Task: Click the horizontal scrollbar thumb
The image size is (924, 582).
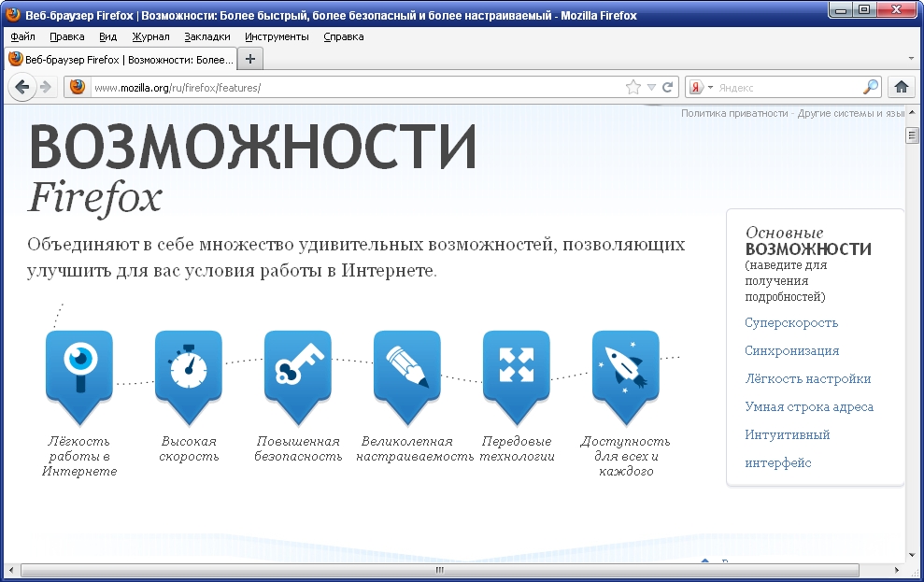Action: 440,570
